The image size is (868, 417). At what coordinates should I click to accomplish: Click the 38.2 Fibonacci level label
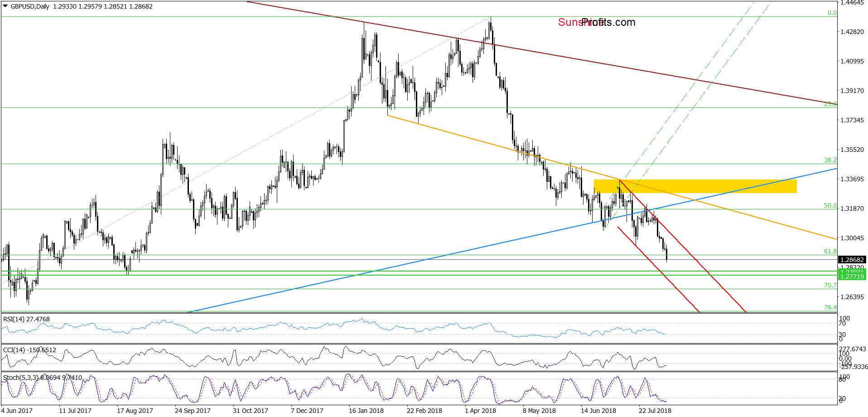click(x=830, y=160)
